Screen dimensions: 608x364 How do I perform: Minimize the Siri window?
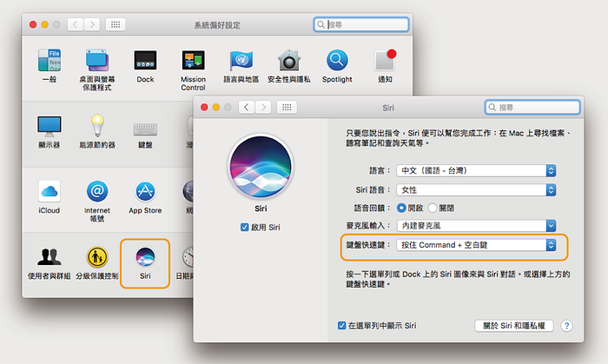[x=216, y=108]
